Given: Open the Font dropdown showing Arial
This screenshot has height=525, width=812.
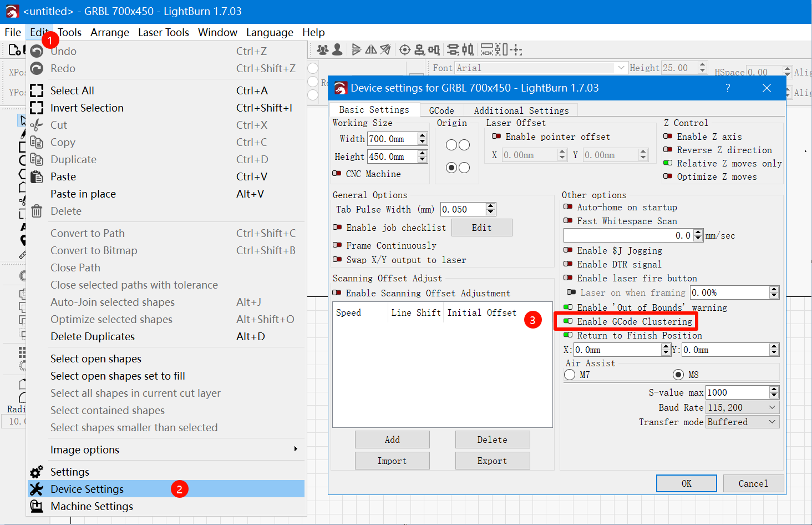Looking at the screenshot, I should (x=542, y=68).
